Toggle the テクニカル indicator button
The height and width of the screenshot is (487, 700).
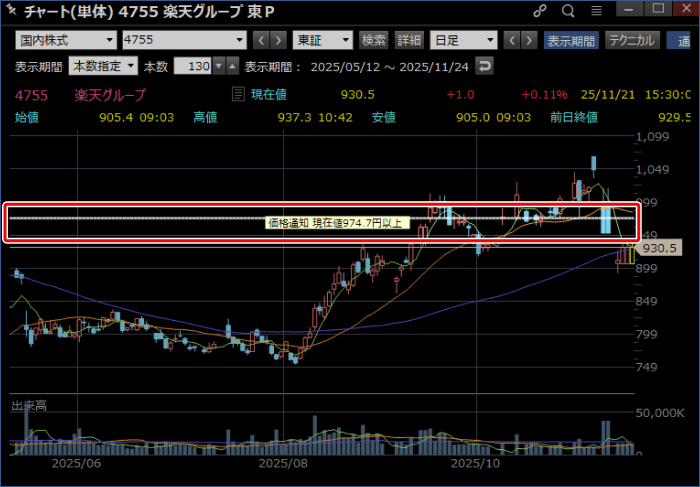point(632,41)
